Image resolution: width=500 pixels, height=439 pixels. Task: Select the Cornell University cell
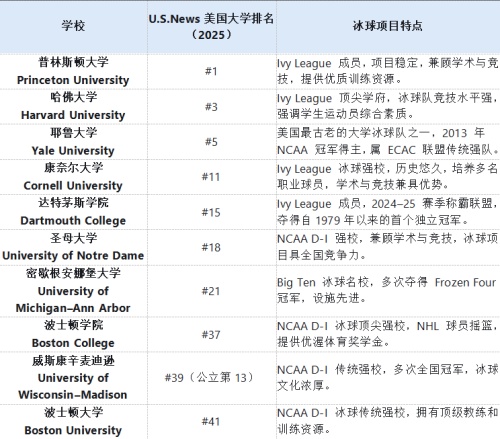[x=73, y=177]
